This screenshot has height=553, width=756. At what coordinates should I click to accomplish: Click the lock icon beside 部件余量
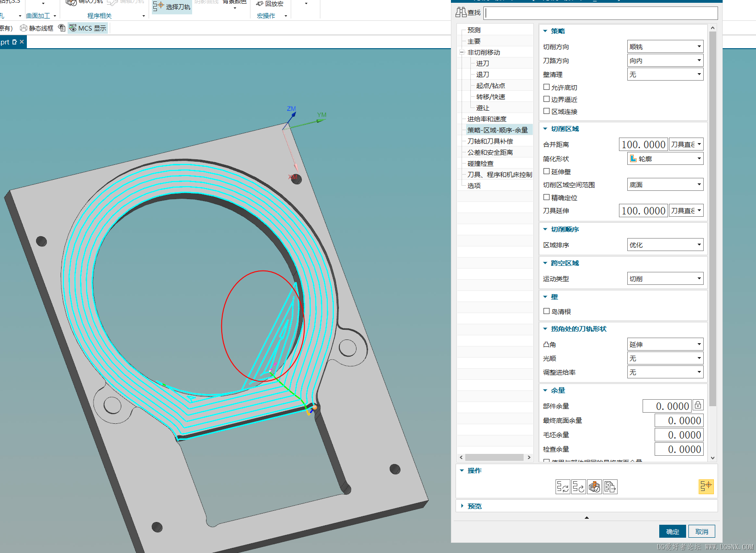pyautogui.click(x=698, y=405)
